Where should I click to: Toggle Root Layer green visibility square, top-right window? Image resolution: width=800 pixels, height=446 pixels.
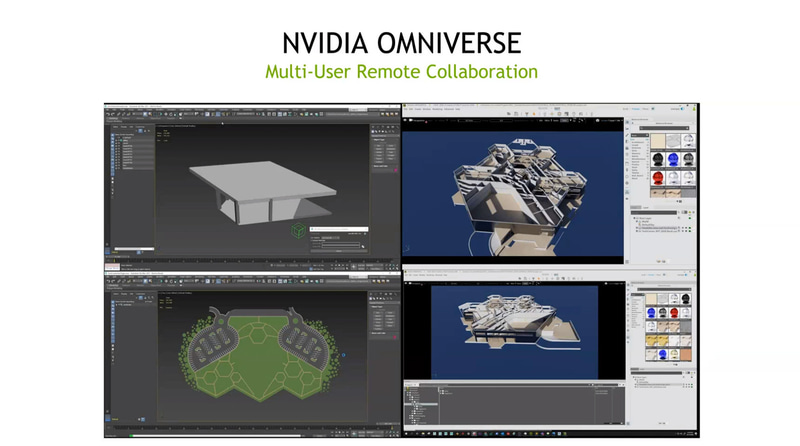(x=690, y=218)
